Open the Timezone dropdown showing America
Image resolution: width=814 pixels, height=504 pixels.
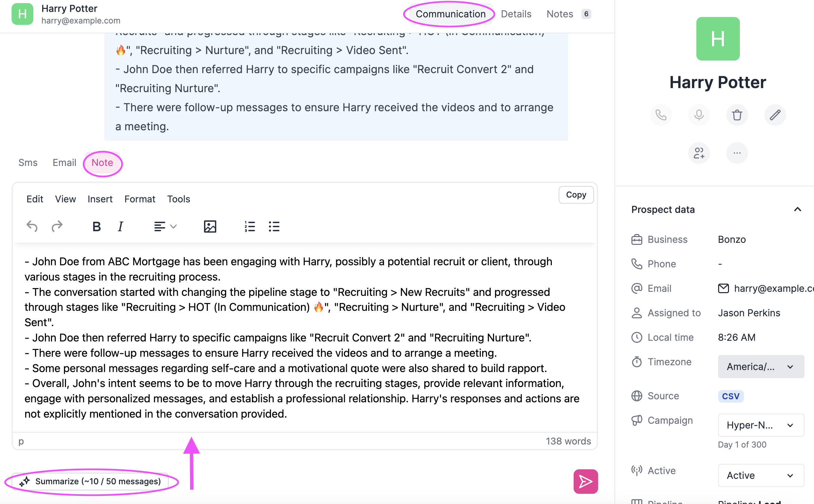761,367
